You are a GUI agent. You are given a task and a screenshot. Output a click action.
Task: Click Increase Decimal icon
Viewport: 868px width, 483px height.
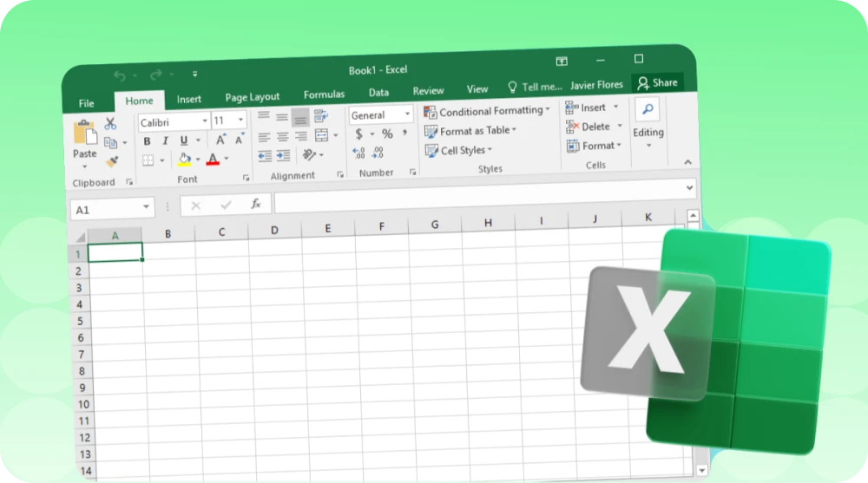(x=358, y=153)
